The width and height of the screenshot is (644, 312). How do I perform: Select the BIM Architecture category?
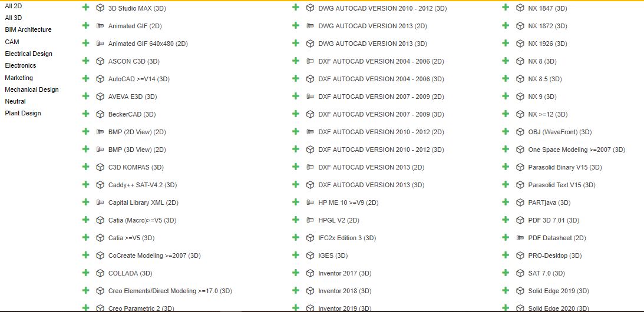28,29
